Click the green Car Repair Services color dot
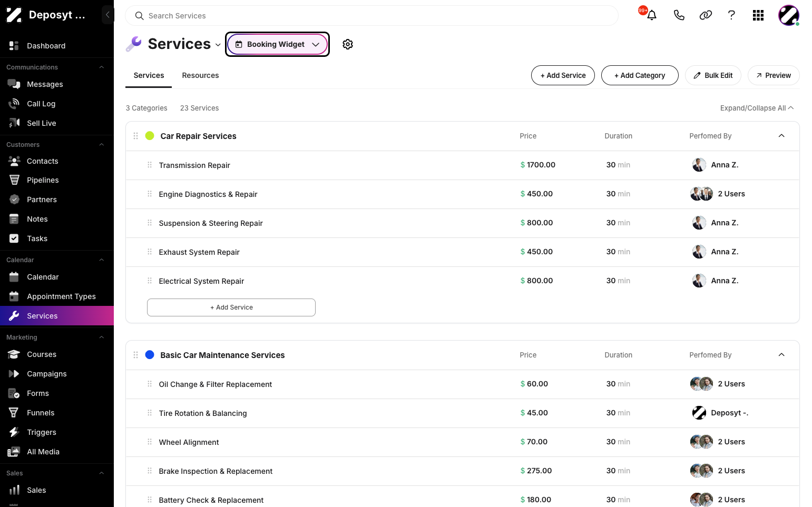 point(150,136)
